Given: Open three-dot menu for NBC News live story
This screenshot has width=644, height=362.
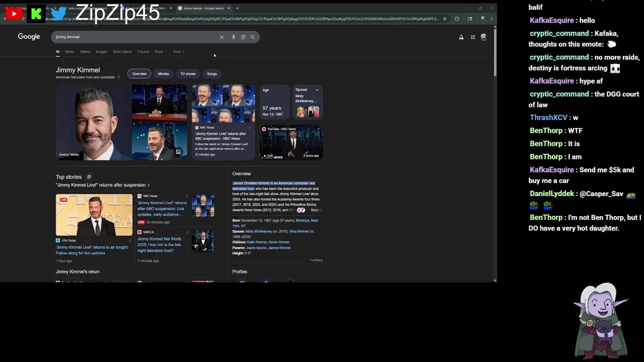Looking at the screenshot, I should 187,196.
